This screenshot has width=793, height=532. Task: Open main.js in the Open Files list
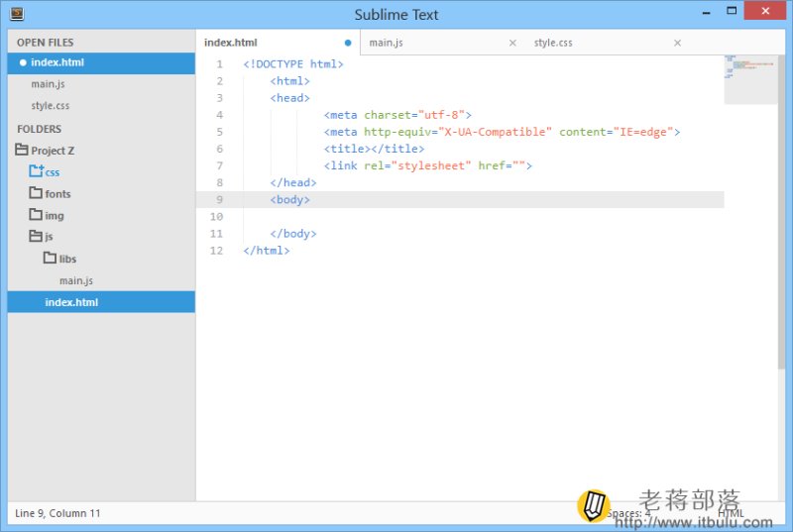click(x=101, y=84)
